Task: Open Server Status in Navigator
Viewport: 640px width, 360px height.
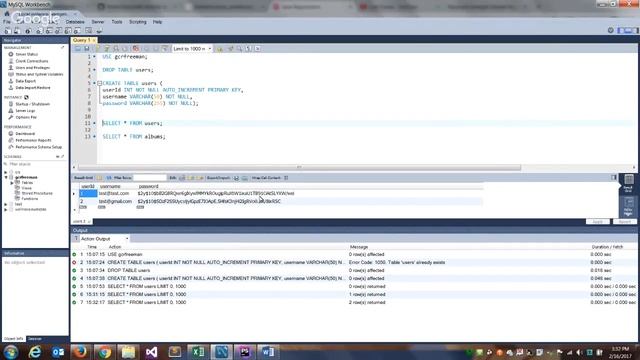Action: 27,54
